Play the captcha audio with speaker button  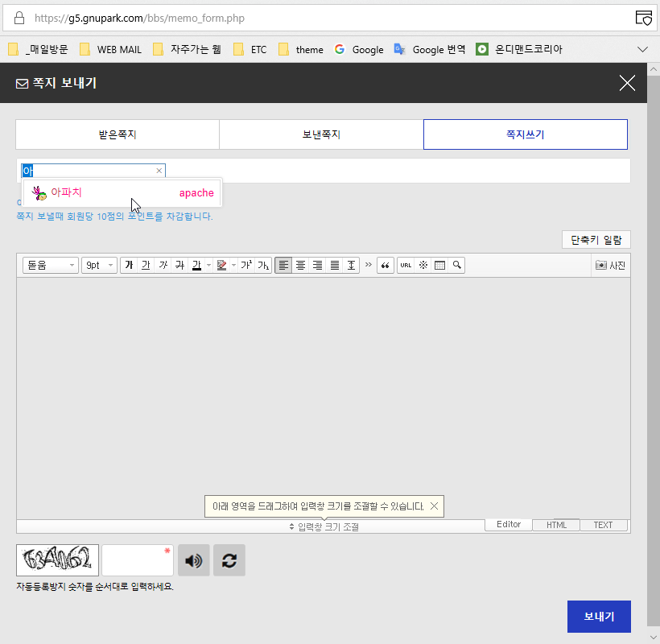point(194,560)
